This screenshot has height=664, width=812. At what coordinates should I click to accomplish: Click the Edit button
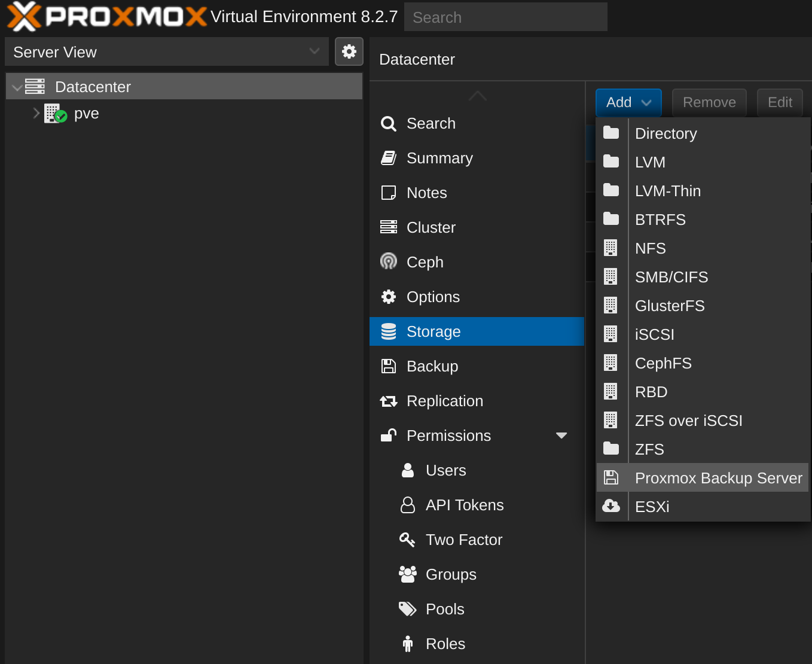tap(780, 102)
